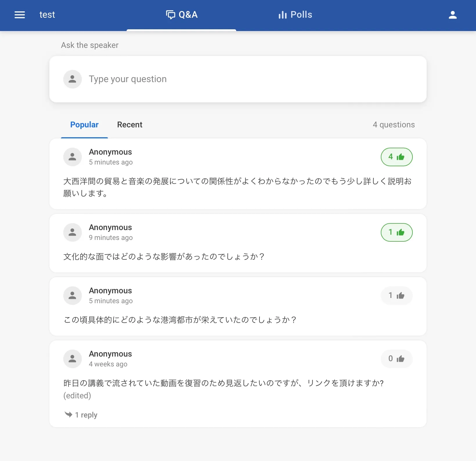Switch to the Polls tab
Viewport: 476px width, 461px height.
[295, 15]
